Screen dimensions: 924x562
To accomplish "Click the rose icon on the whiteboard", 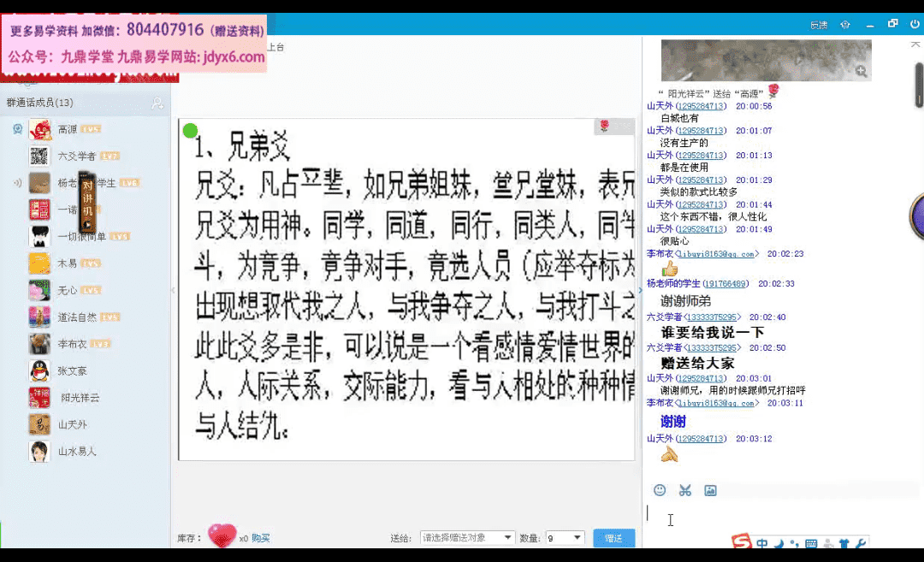I will click(x=604, y=127).
